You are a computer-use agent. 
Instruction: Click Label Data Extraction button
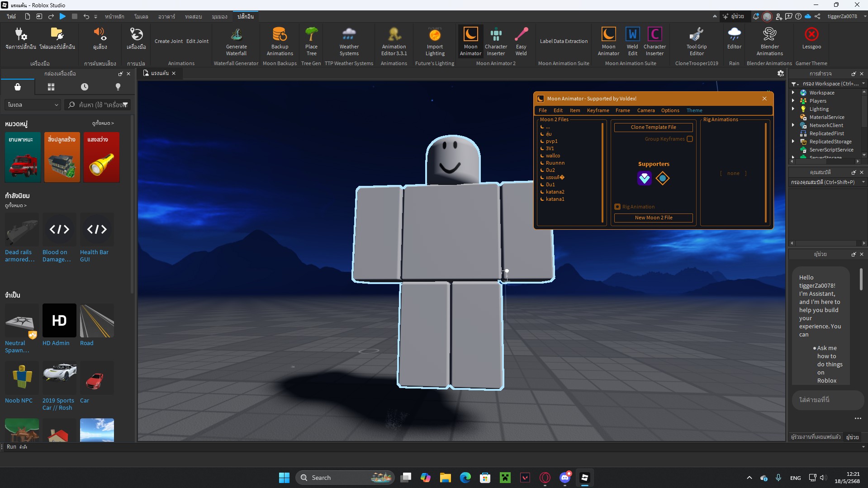coord(564,41)
